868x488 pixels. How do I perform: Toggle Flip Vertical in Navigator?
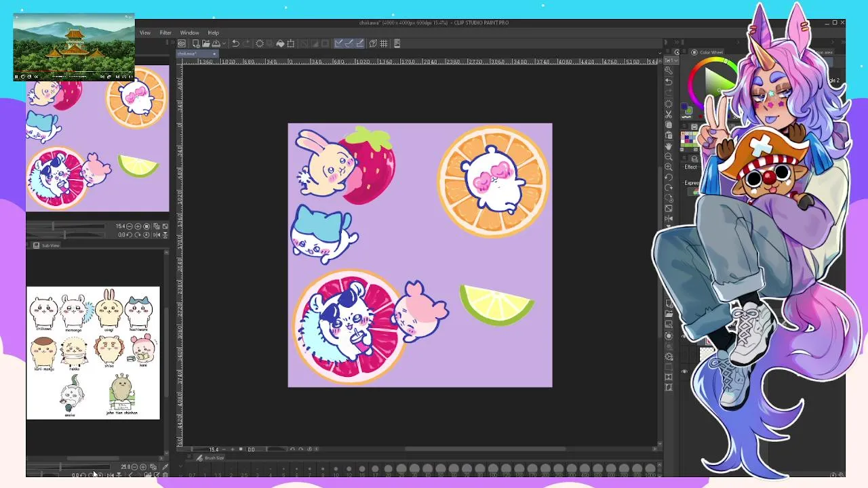point(165,235)
